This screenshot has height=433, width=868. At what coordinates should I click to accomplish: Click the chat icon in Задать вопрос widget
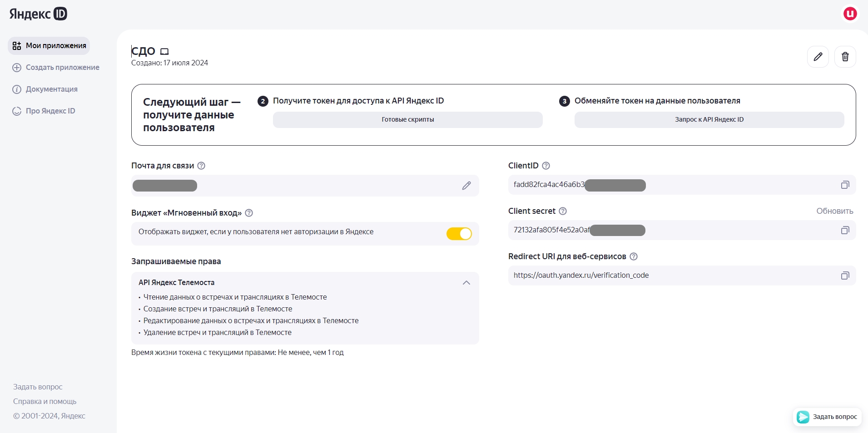[803, 417]
